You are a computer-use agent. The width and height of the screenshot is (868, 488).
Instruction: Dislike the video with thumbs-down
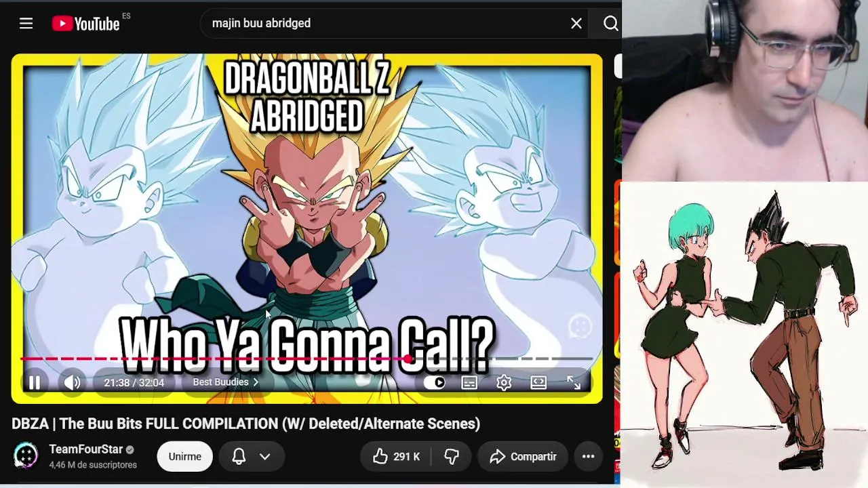click(452, 457)
